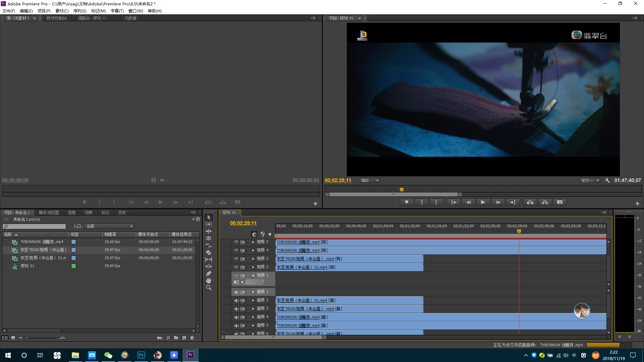Screen dimensions: 644x362
Task: Export frame with camera icon
Action: pyautogui.click(x=560, y=202)
